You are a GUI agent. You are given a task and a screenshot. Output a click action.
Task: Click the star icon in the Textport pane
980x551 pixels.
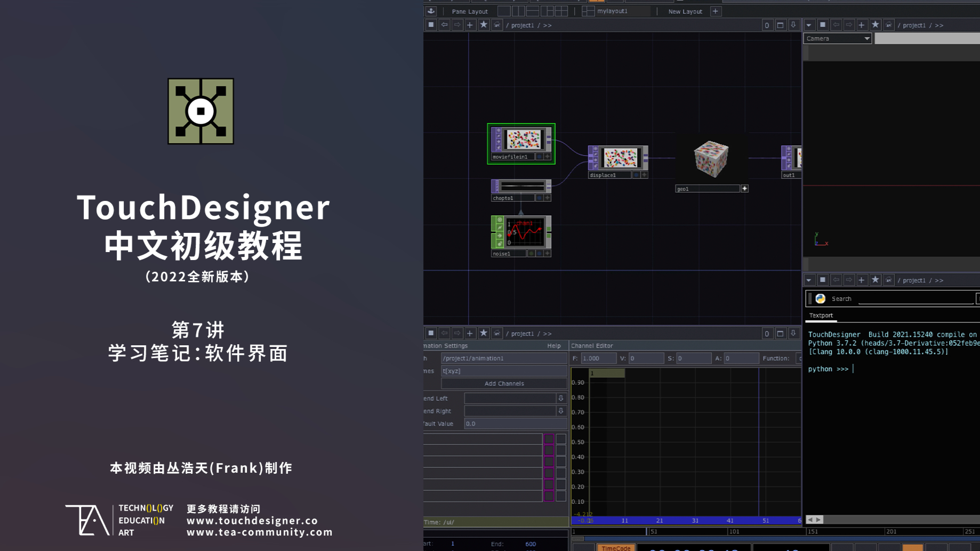point(875,280)
